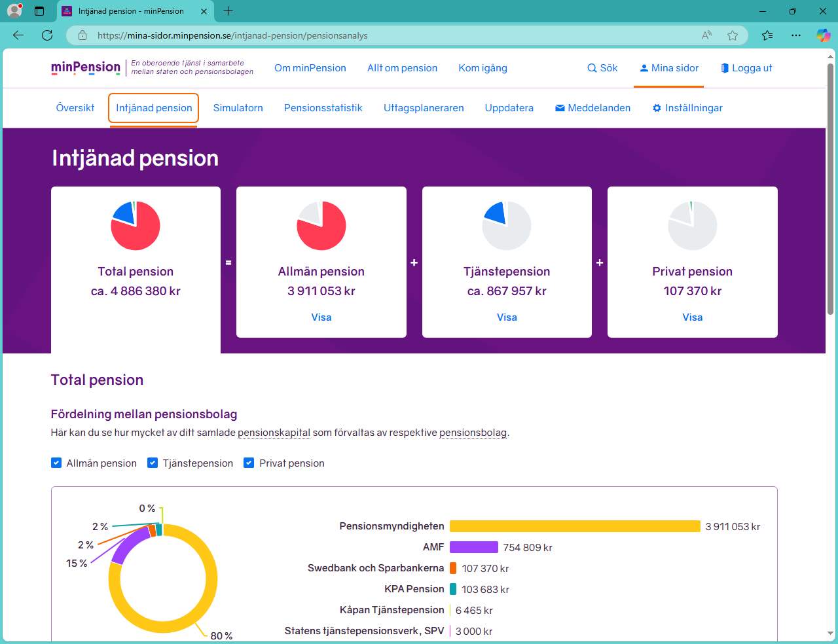Viewport: 838px width, 644px height.
Task: Switch to the Översikt tab
Action: click(75, 108)
